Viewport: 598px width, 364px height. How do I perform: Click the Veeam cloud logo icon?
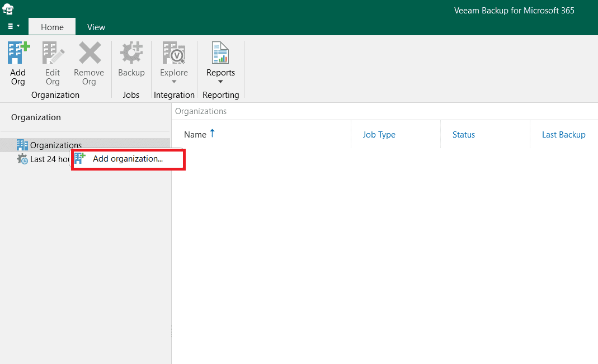point(8,9)
